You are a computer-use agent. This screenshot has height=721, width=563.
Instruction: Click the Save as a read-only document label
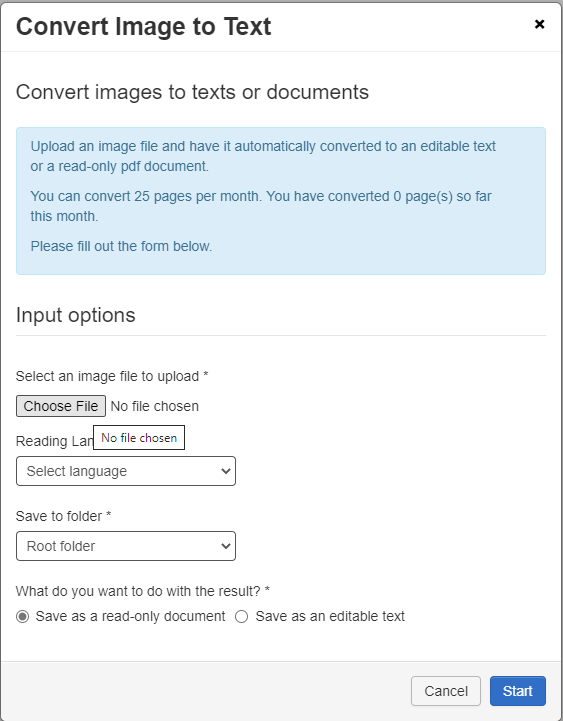point(130,616)
